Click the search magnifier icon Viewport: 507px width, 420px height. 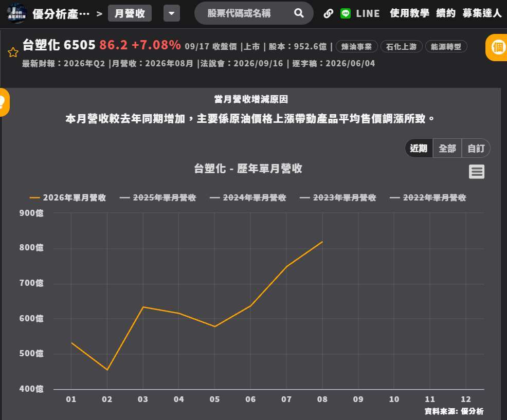pyautogui.click(x=299, y=13)
